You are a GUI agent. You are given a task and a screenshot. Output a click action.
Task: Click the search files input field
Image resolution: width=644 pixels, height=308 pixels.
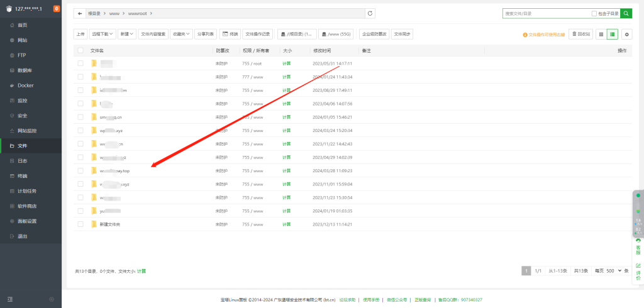545,13
